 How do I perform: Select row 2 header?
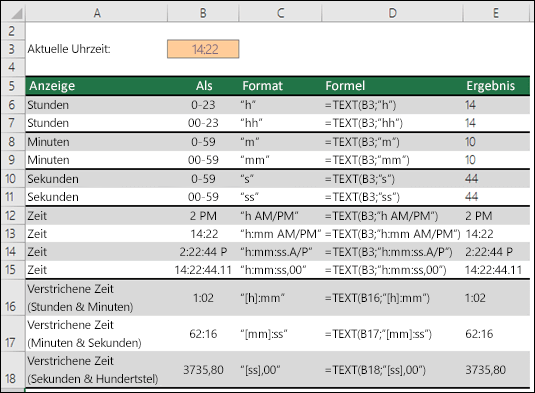13,31
